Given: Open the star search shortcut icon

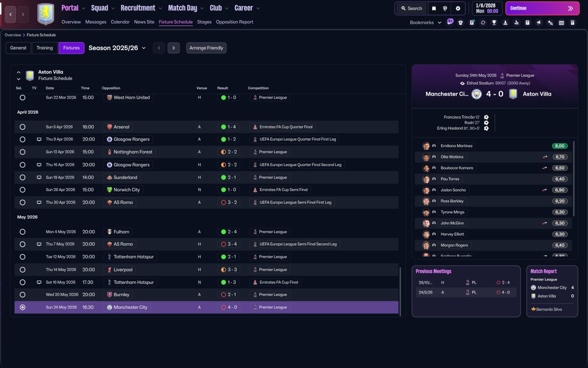Looking at the screenshot, I should (x=550, y=23).
